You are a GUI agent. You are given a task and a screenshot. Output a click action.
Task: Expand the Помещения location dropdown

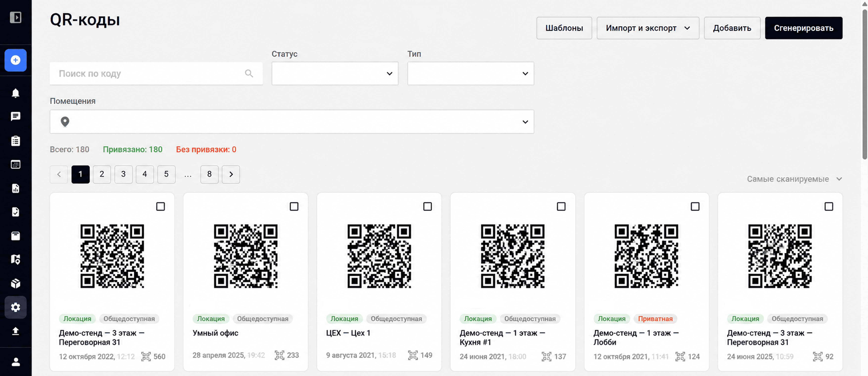[x=292, y=121]
